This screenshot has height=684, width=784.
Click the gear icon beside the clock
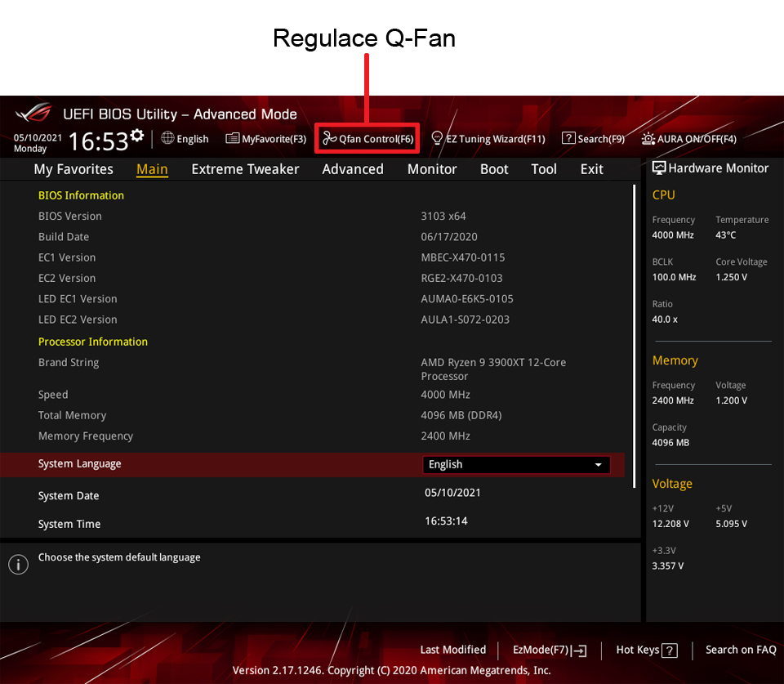point(137,136)
